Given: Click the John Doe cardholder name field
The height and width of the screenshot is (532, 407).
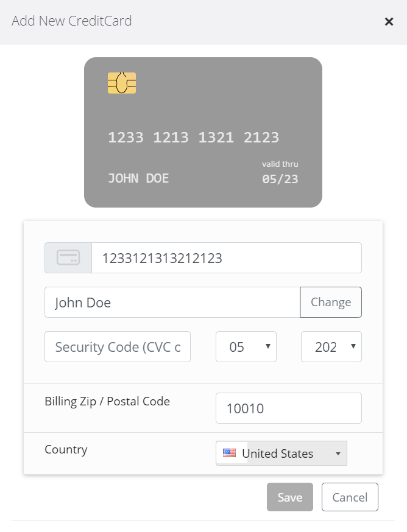Looking at the screenshot, I should (x=172, y=303).
